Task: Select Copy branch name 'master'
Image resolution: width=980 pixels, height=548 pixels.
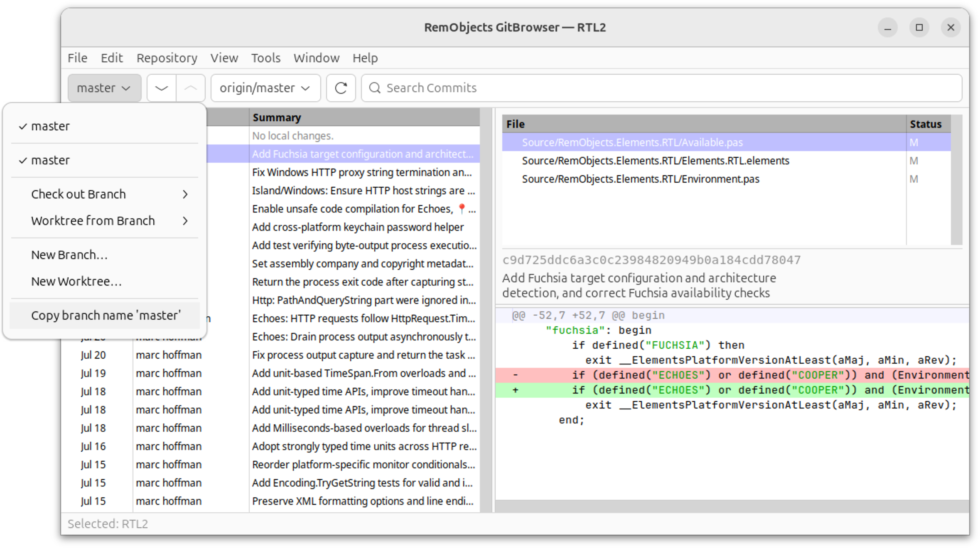Action: coord(104,316)
